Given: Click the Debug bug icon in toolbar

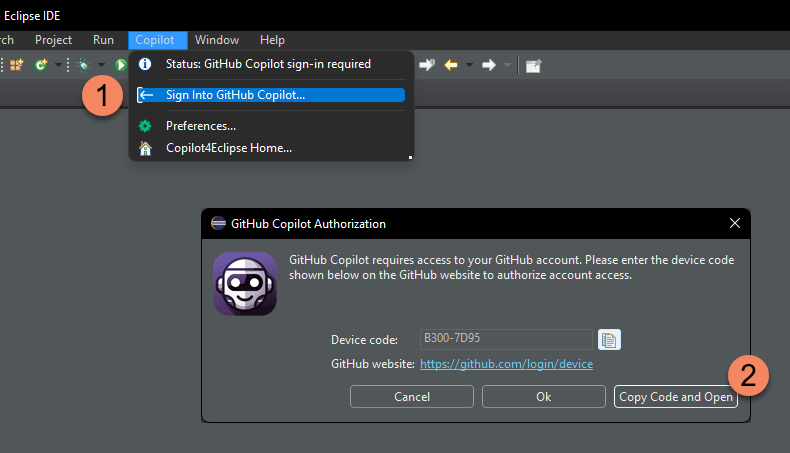Looking at the screenshot, I should pyautogui.click(x=83, y=65).
